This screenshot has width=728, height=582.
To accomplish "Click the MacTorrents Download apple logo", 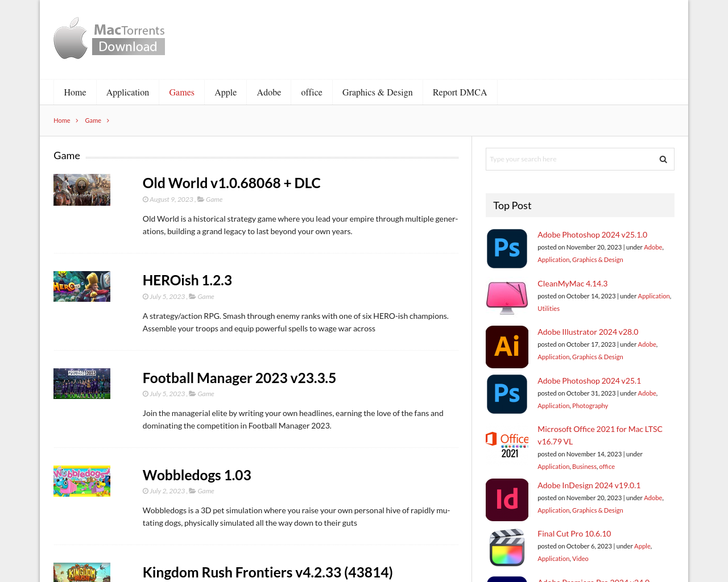I will pos(109,38).
